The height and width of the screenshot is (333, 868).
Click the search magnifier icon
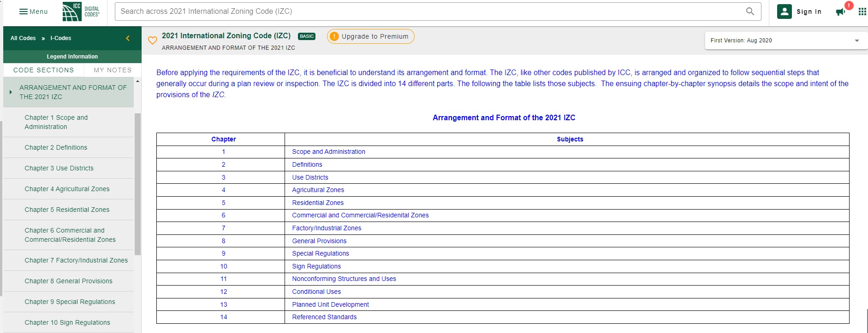[750, 12]
